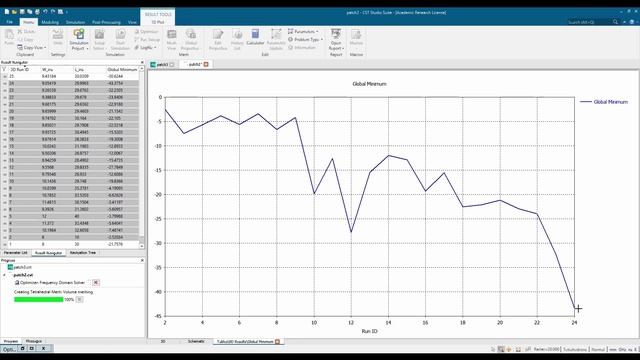Image resolution: width=640 pixels, height=360 pixels.
Task: Switch to the Schematic view tab
Action: [196, 341]
